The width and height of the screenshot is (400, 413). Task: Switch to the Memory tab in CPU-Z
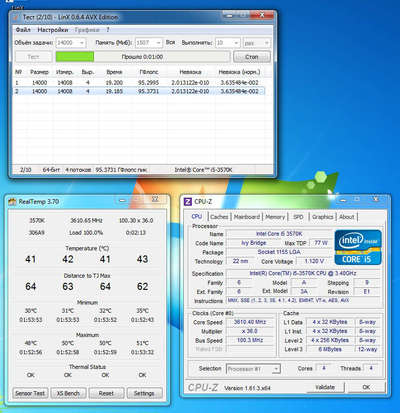point(275,217)
